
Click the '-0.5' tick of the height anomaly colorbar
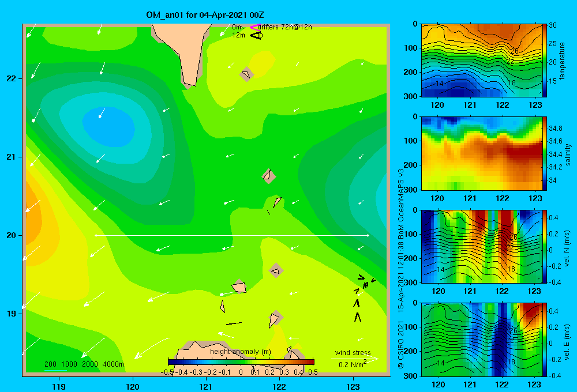tap(167, 372)
